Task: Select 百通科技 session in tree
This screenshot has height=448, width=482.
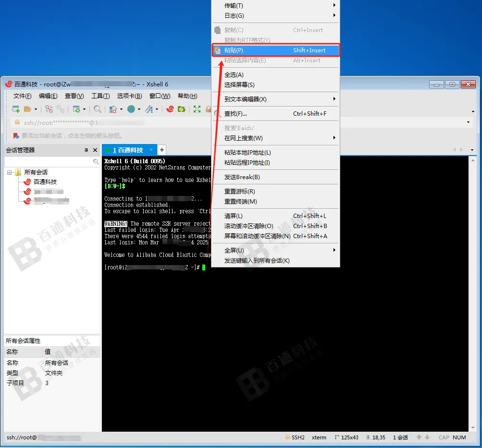Action: [45, 182]
